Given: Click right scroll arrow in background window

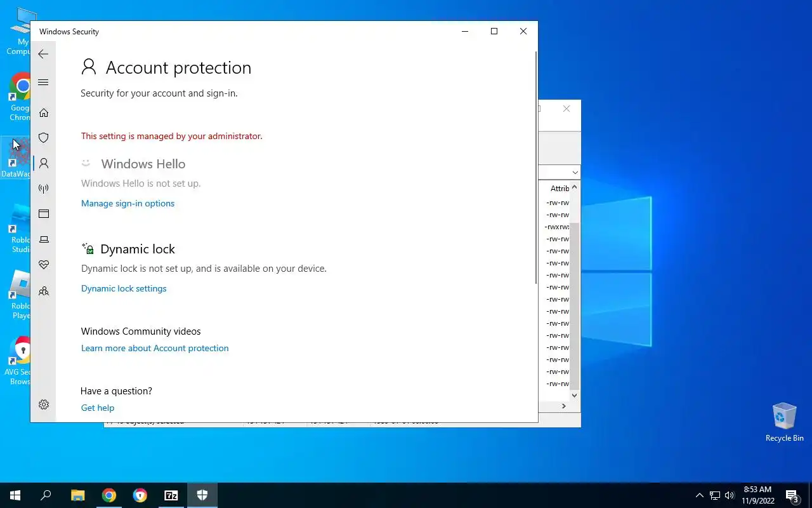Looking at the screenshot, I should pyautogui.click(x=563, y=406).
